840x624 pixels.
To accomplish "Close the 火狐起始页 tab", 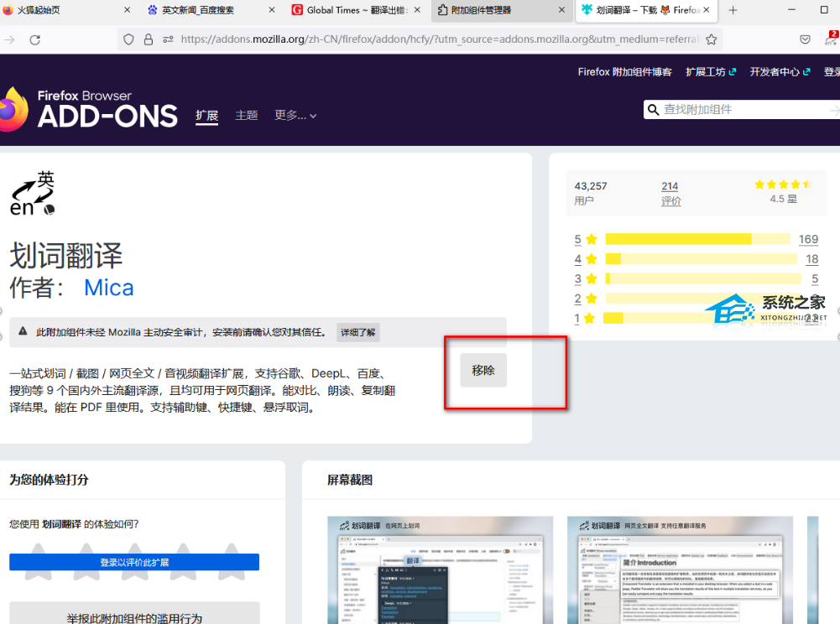I will point(127,9).
